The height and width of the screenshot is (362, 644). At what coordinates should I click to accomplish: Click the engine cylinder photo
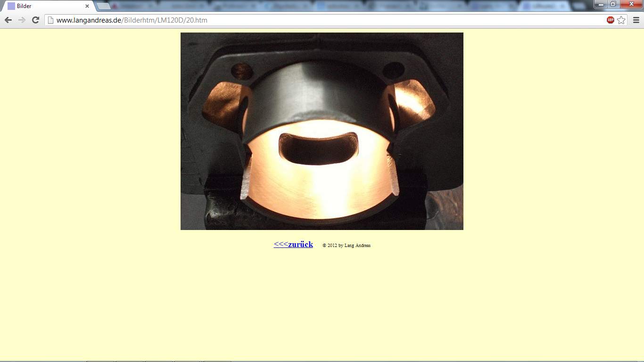pyautogui.click(x=322, y=94)
